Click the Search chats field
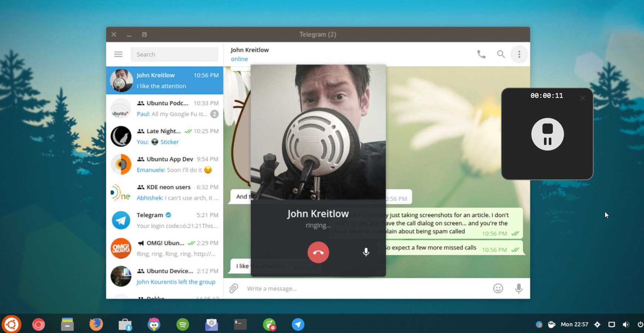The image size is (644, 333). point(174,55)
